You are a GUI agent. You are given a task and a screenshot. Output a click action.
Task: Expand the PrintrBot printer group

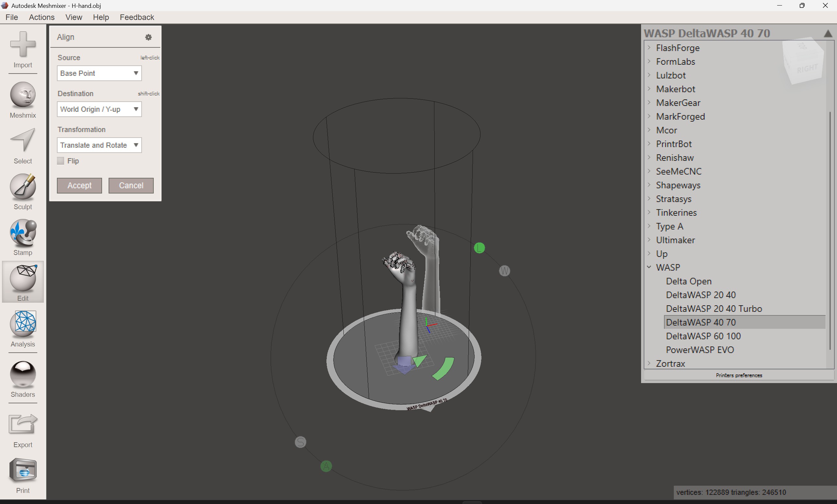click(649, 143)
